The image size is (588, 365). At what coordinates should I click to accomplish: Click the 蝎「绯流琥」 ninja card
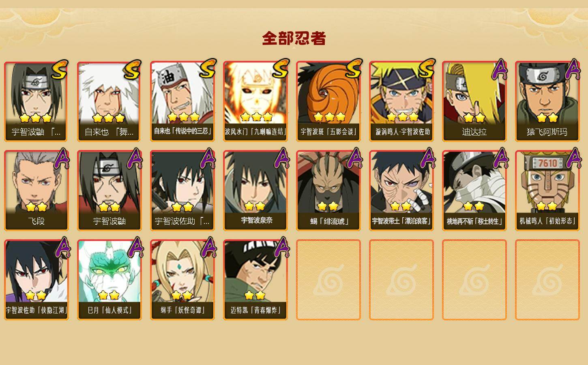(328, 191)
